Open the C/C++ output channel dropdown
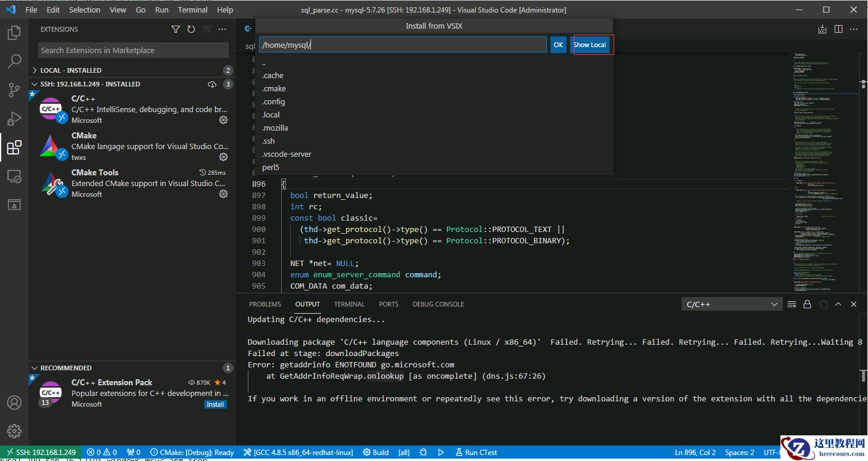Image resolution: width=868 pixels, height=461 pixels. 730,304
